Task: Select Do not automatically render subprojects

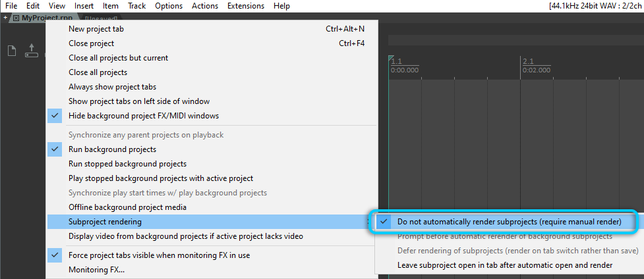Action: (x=509, y=222)
